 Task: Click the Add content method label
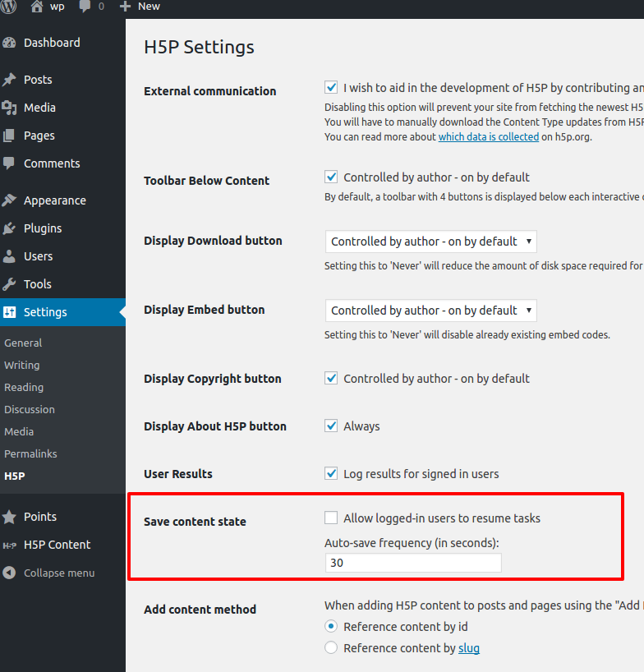200,610
